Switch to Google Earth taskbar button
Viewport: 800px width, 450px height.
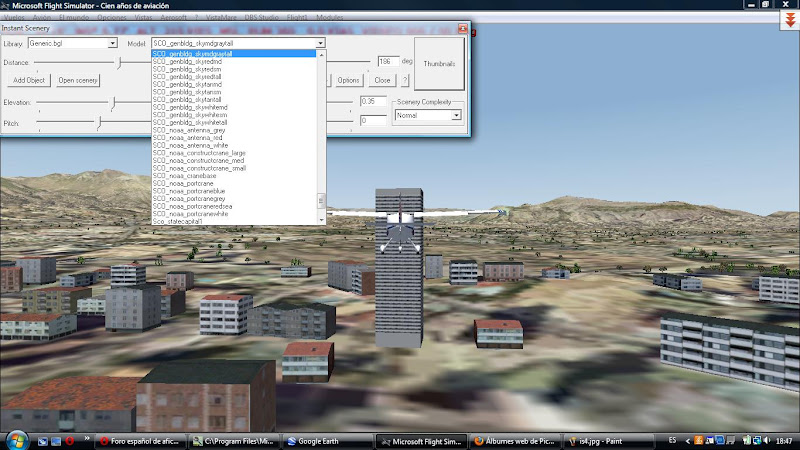327,441
